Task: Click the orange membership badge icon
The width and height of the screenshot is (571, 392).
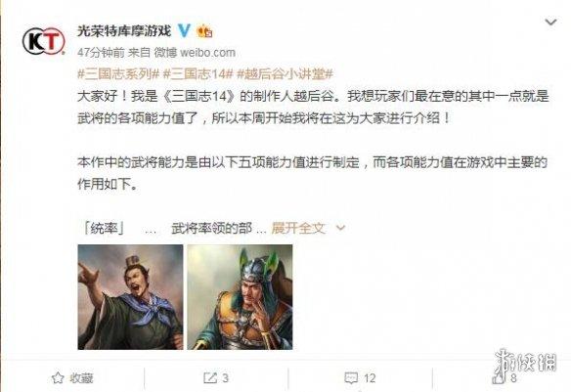Action: (204, 31)
